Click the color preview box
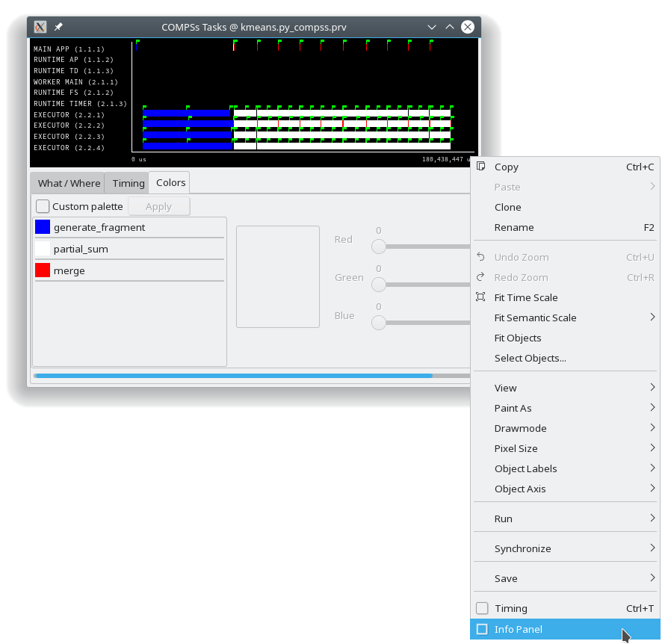The width and height of the screenshot is (671, 644). point(278,276)
